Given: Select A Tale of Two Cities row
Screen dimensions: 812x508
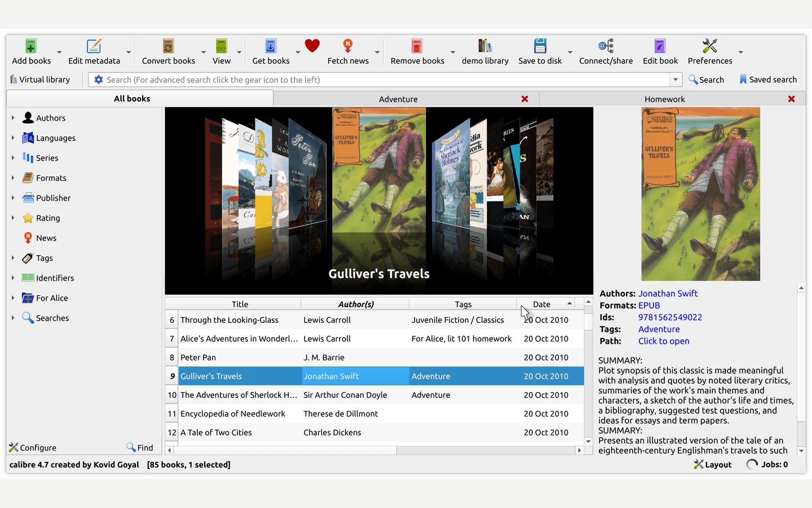Looking at the screenshot, I should (375, 432).
